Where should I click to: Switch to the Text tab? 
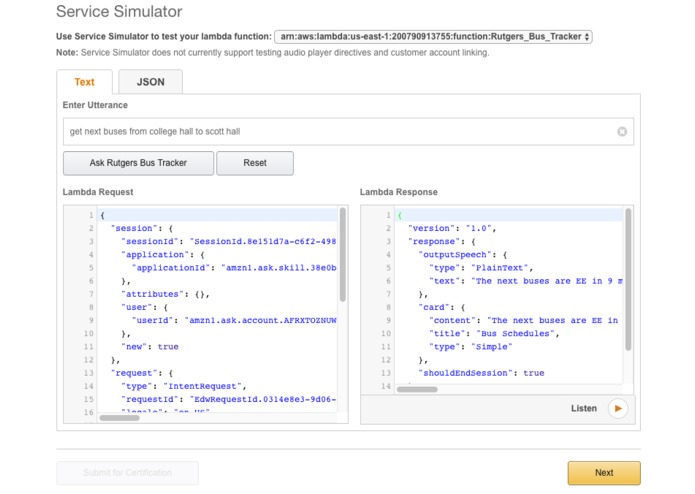85,82
